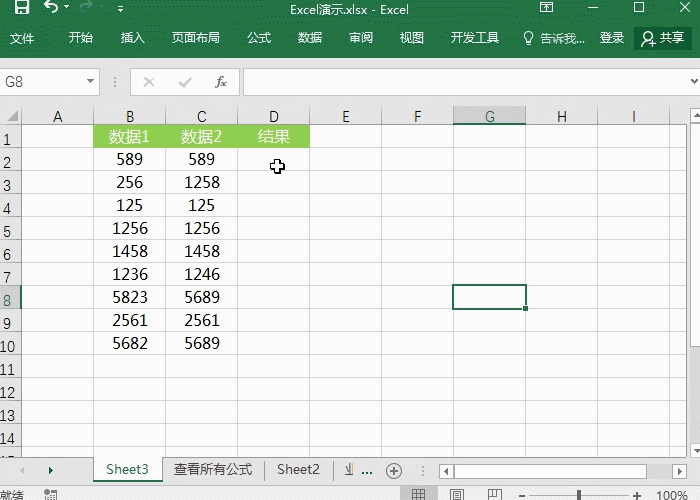Open the 公式 tab
This screenshot has height=500, width=700.
(x=259, y=38)
